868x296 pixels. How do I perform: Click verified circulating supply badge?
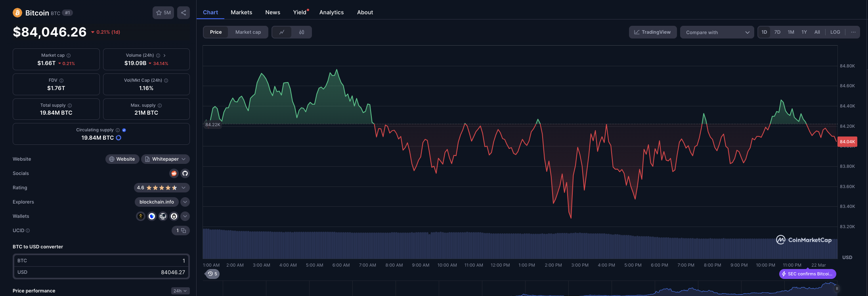(124, 130)
